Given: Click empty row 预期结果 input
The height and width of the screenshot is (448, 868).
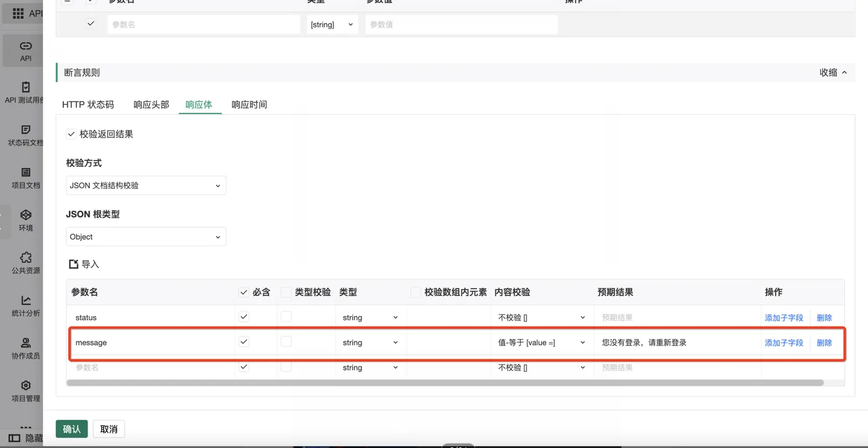Looking at the screenshot, I should click(x=677, y=367).
